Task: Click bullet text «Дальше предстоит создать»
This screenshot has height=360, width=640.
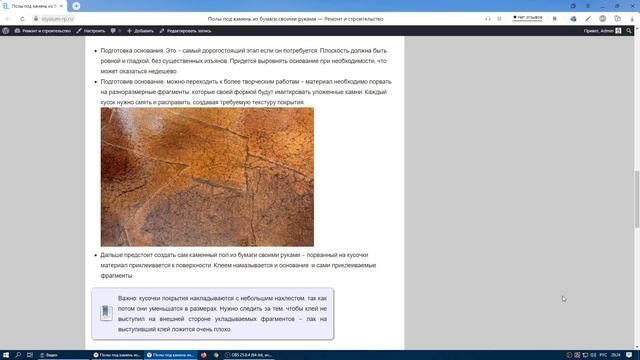Action: pos(238,265)
